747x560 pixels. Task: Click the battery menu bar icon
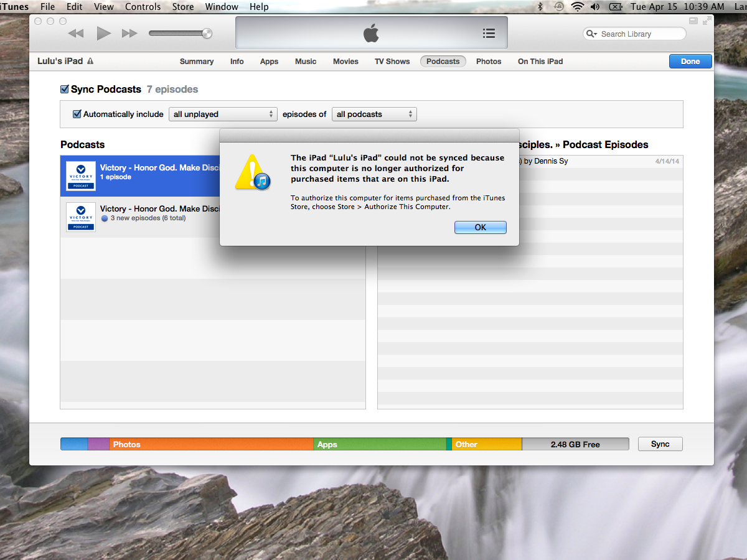click(616, 7)
